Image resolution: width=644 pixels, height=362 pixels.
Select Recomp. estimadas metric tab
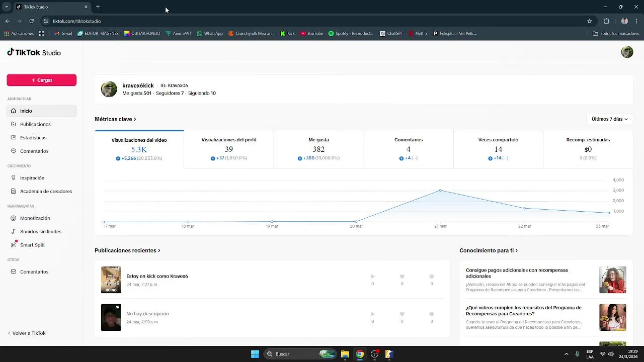coord(588,149)
